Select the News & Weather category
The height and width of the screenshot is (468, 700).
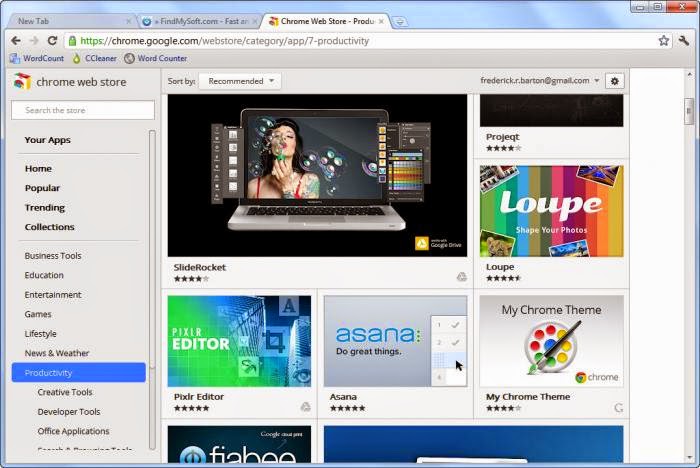click(57, 353)
